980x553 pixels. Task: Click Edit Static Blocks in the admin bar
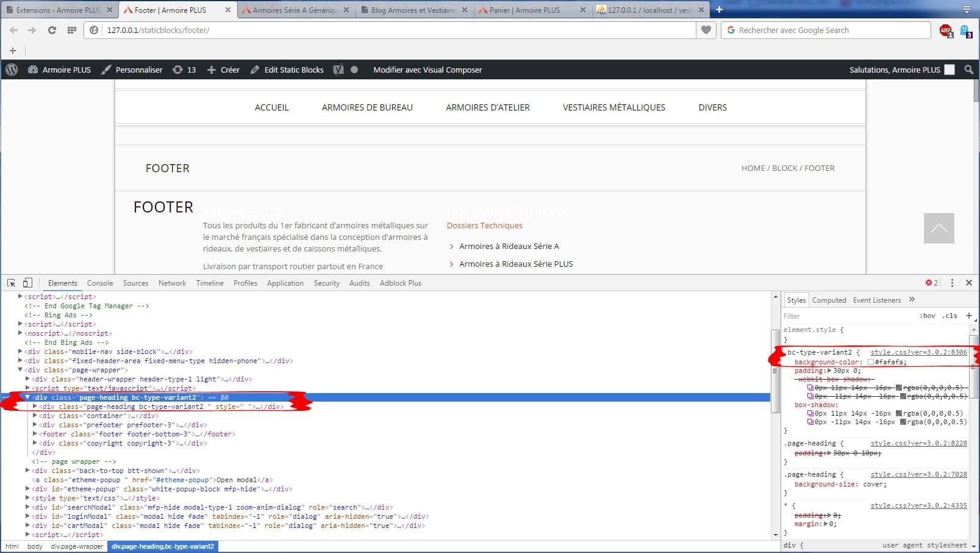(287, 70)
